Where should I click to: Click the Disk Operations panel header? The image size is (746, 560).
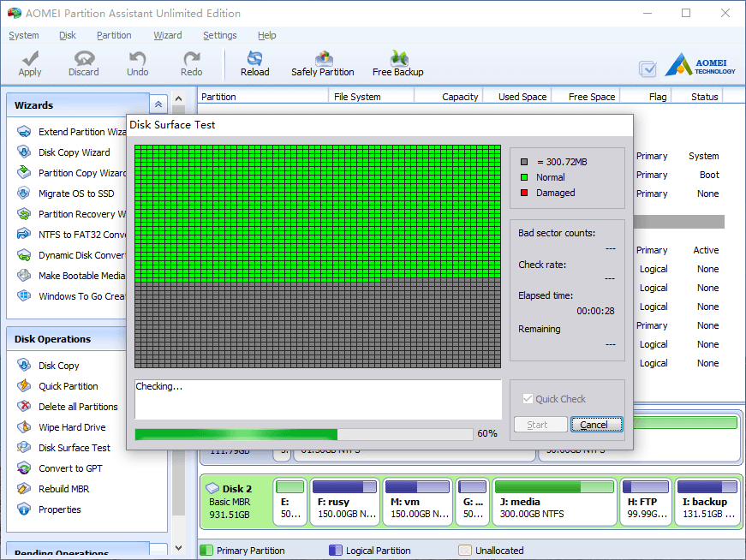(67, 339)
